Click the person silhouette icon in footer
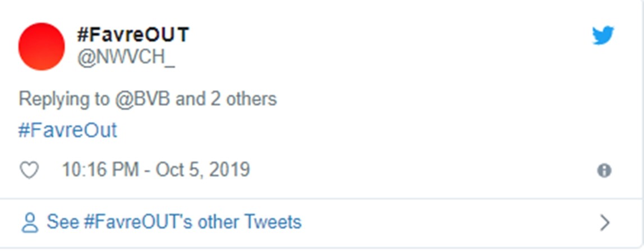 pyautogui.click(x=30, y=223)
